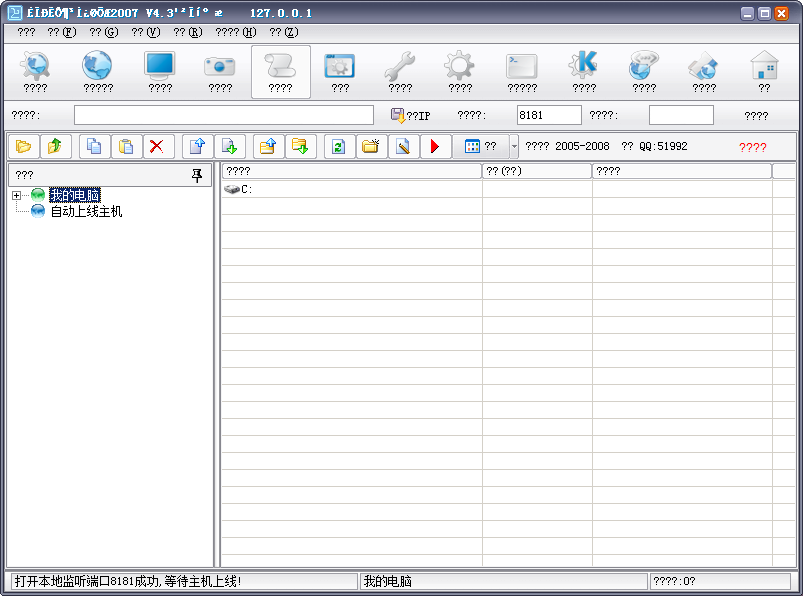Image resolution: width=803 pixels, height=596 pixels.
Task: Click the red X delete button
Action: coord(156,147)
